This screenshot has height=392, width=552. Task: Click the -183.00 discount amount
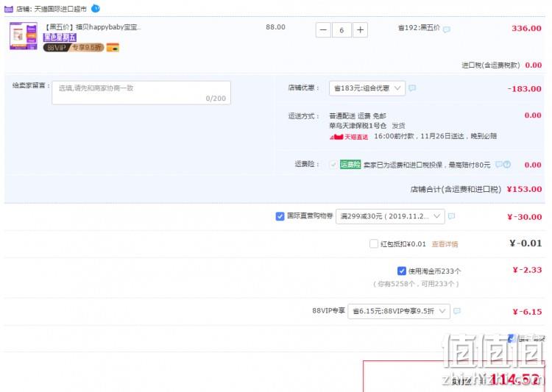[524, 89]
